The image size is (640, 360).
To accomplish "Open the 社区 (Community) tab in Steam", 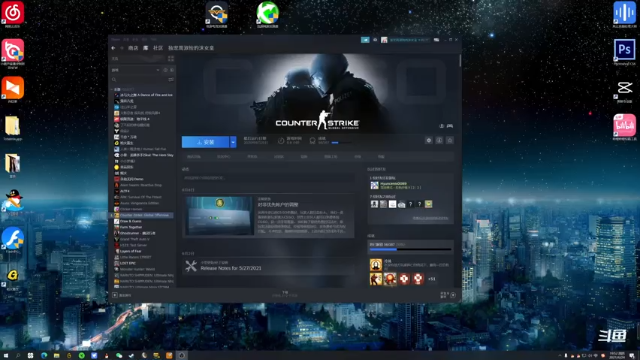I will pos(158,48).
